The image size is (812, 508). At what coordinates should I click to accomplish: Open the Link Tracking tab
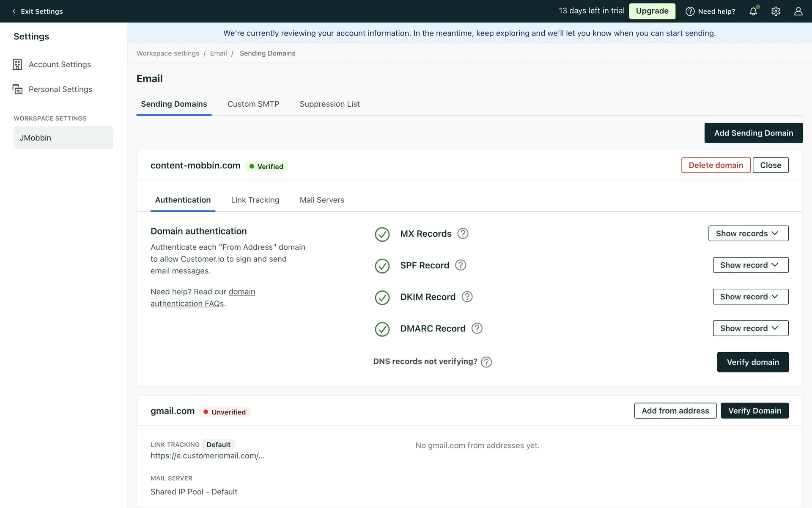click(255, 200)
